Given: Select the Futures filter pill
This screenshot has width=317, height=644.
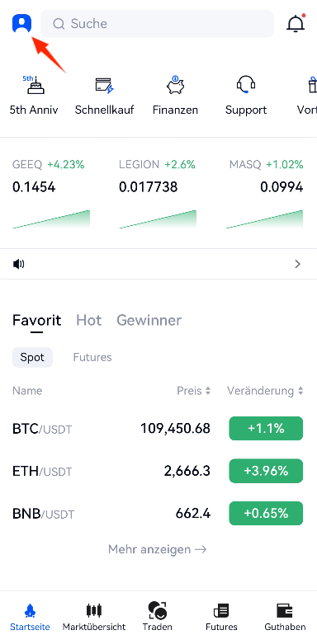Looking at the screenshot, I should (92, 357).
